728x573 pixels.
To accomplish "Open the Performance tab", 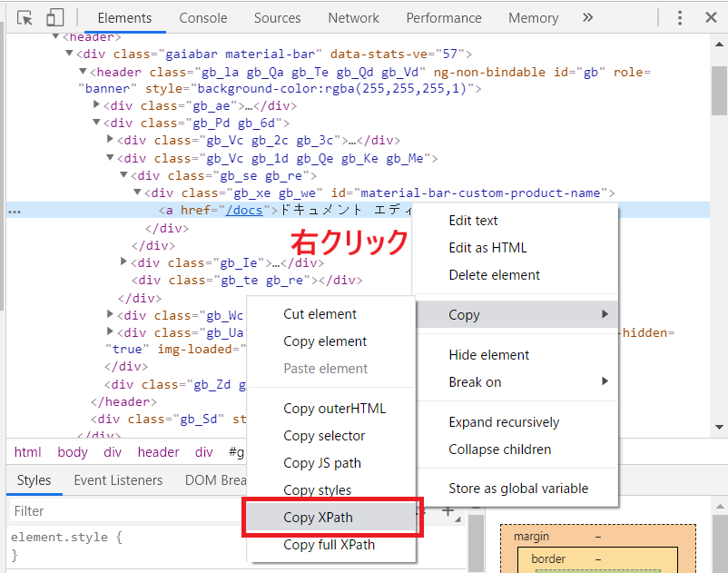I will pos(444,18).
